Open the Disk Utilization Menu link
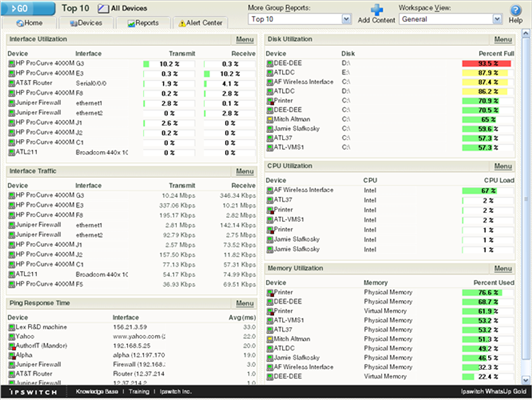 coord(503,40)
